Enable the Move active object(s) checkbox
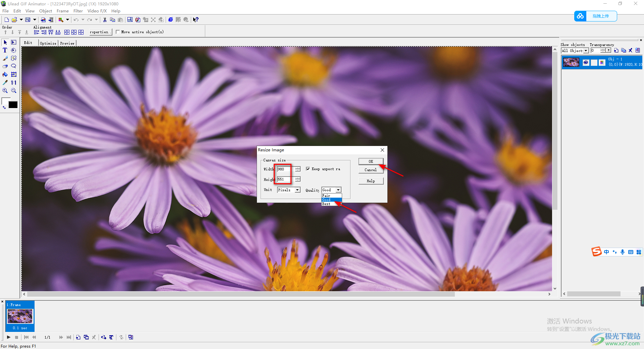The width and height of the screenshot is (644, 349). (x=118, y=32)
